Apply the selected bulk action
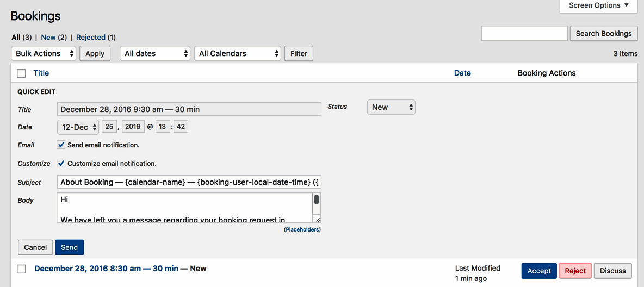 click(x=95, y=53)
